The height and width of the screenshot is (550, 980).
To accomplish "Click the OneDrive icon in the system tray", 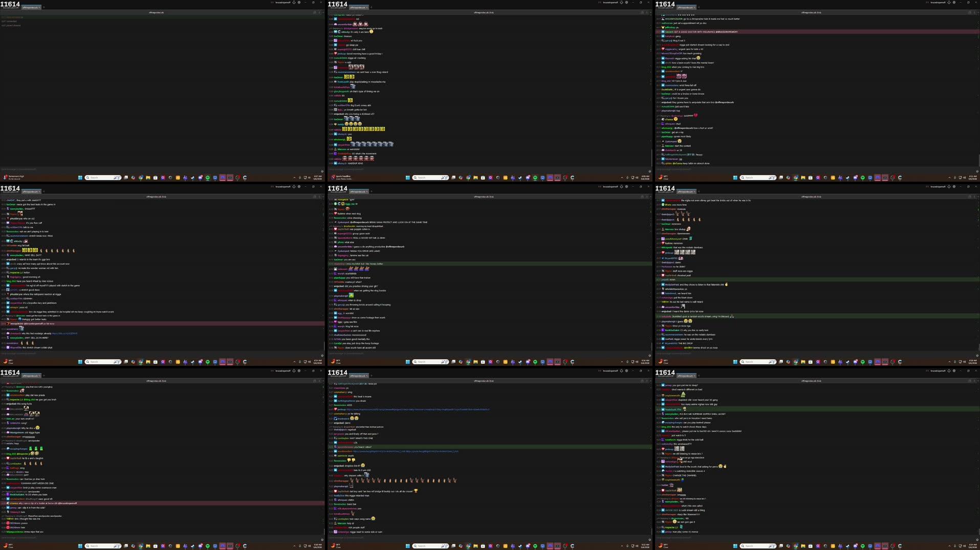I will 302,178.
